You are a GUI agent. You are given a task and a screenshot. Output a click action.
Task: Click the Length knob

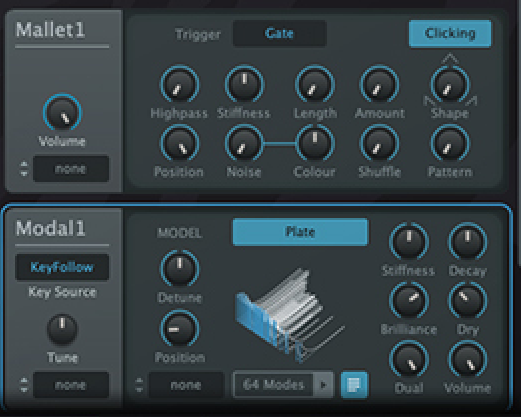coord(314,85)
